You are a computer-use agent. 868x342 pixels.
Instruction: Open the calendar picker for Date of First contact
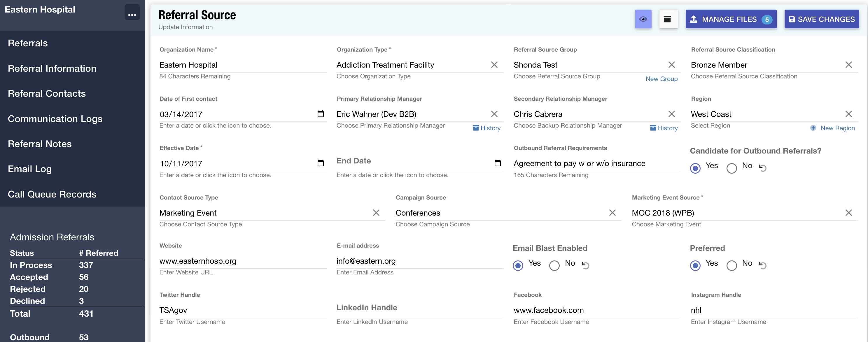tap(321, 114)
